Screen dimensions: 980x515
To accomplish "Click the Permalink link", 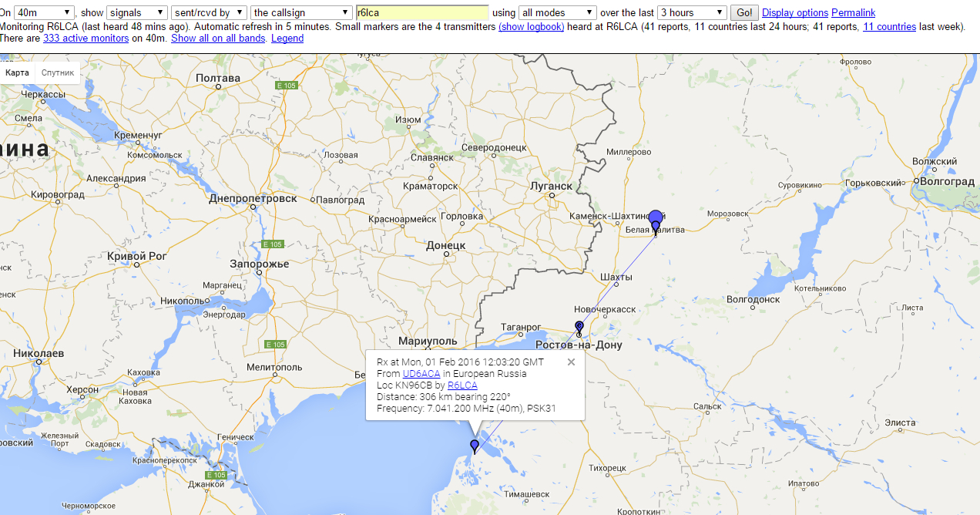I will (x=853, y=13).
